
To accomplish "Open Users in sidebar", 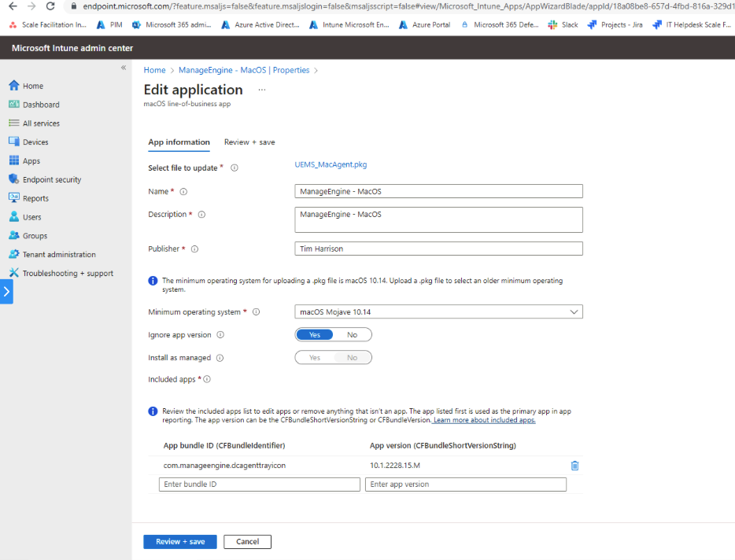I will 25,217.
